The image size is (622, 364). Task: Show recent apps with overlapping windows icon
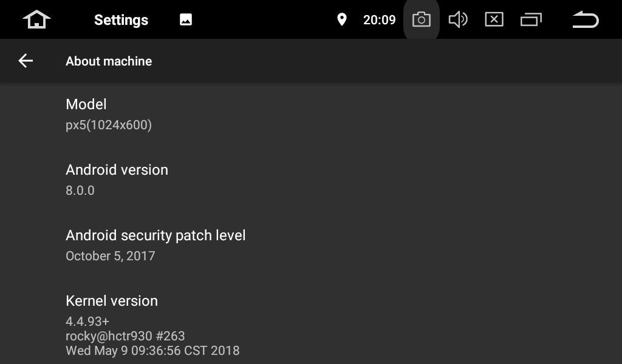531,19
